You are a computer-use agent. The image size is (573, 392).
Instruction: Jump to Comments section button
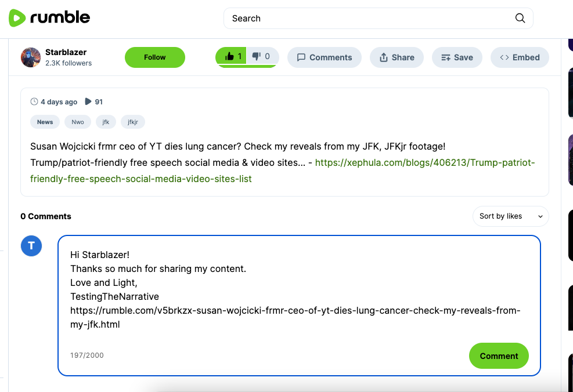(x=325, y=57)
